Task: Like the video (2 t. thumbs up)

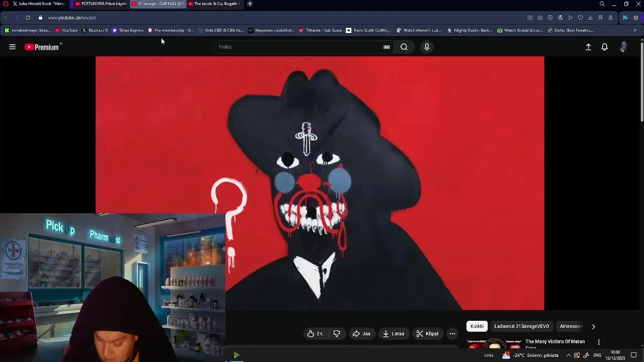Action: point(315,333)
